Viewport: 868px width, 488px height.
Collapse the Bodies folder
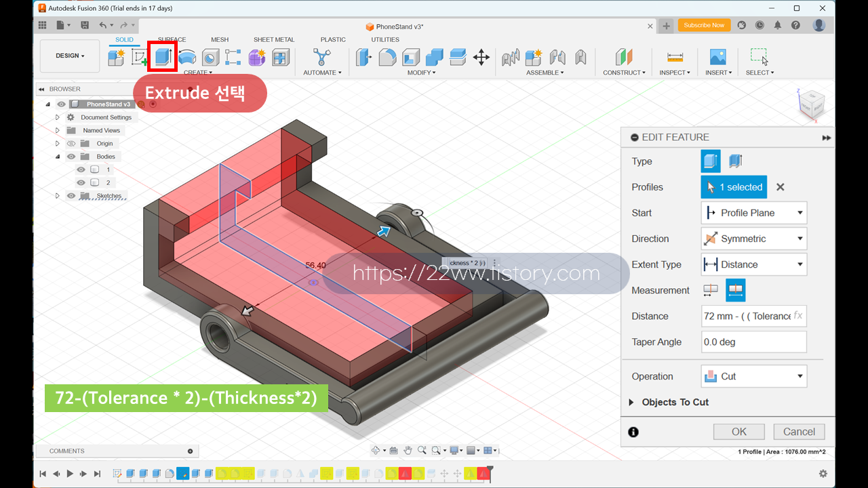pos(58,157)
